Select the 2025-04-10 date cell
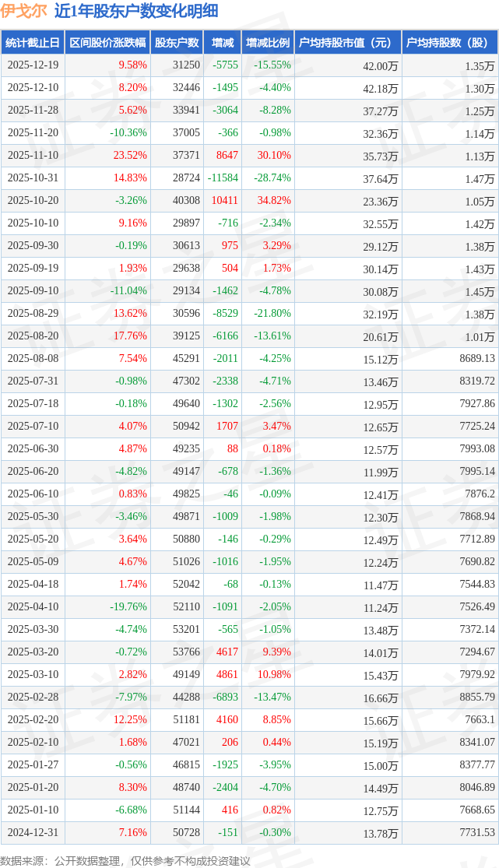Image resolution: width=499 pixels, height=868 pixels. (x=33, y=607)
